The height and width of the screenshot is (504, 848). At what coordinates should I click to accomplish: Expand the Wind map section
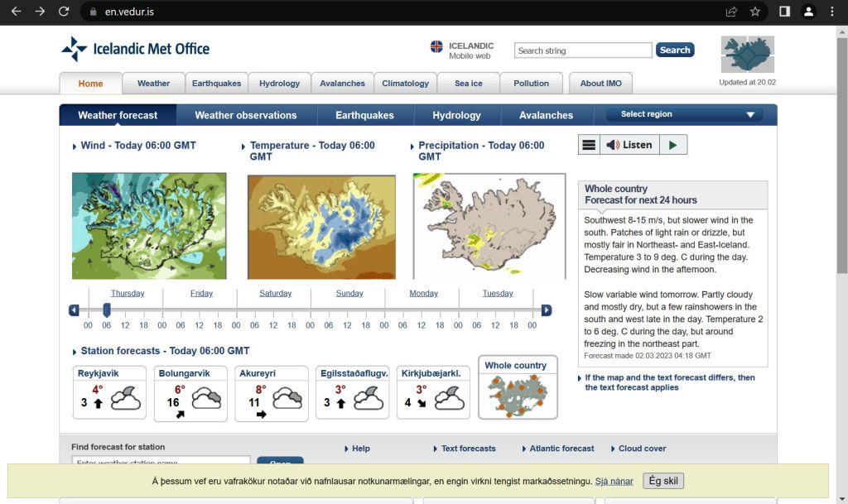pos(75,146)
